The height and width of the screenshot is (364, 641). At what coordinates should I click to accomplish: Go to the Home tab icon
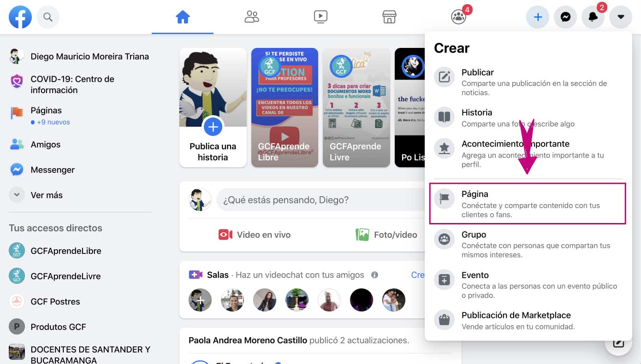coord(183,18)
